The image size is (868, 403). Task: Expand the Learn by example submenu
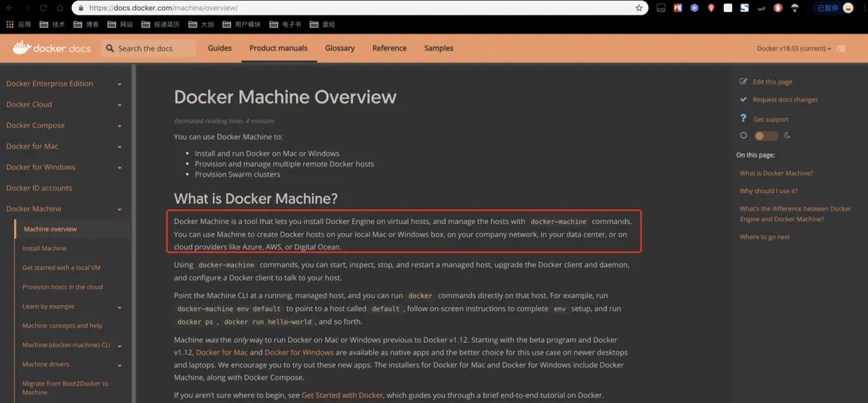tap(120, 307)
